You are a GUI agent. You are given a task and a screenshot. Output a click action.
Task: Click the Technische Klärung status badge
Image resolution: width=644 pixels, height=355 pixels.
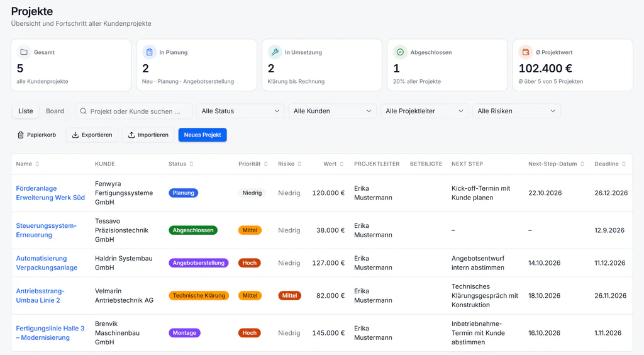(x=199, y=295)
